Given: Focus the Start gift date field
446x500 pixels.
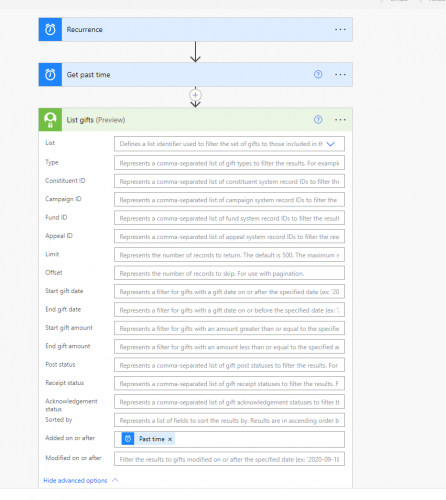Looking at the screenshot, I should pos(229,292).
